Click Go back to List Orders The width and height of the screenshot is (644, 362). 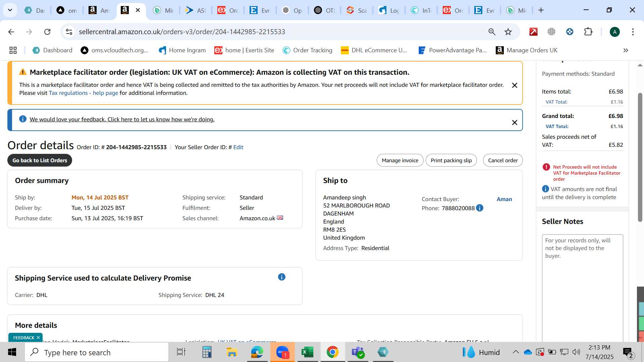coord(40,160)
